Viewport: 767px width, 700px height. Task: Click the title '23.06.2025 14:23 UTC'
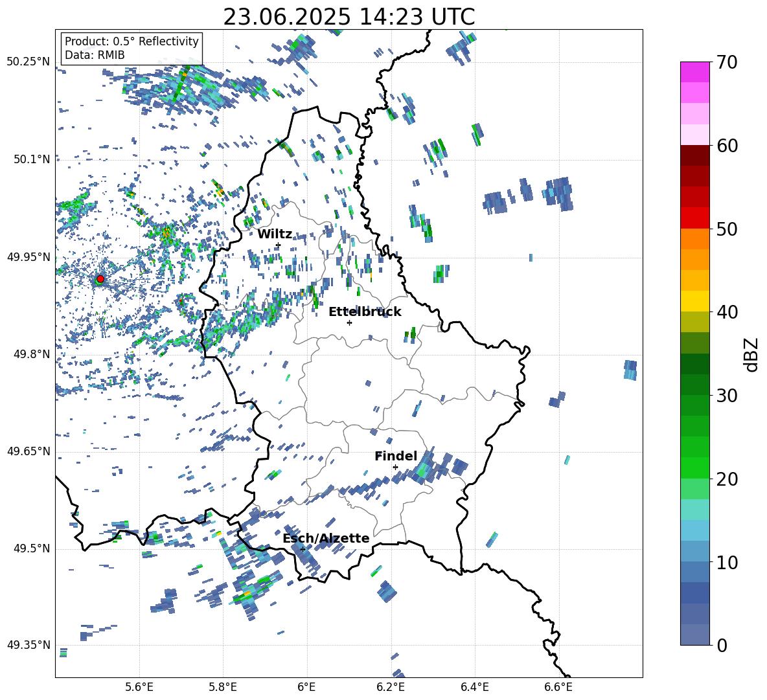coord(349,17)
